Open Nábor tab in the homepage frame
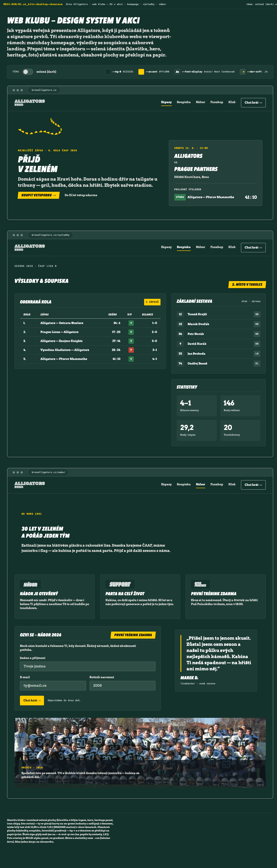Viewport: 277px width, 868px height. (x=201, y=102)
